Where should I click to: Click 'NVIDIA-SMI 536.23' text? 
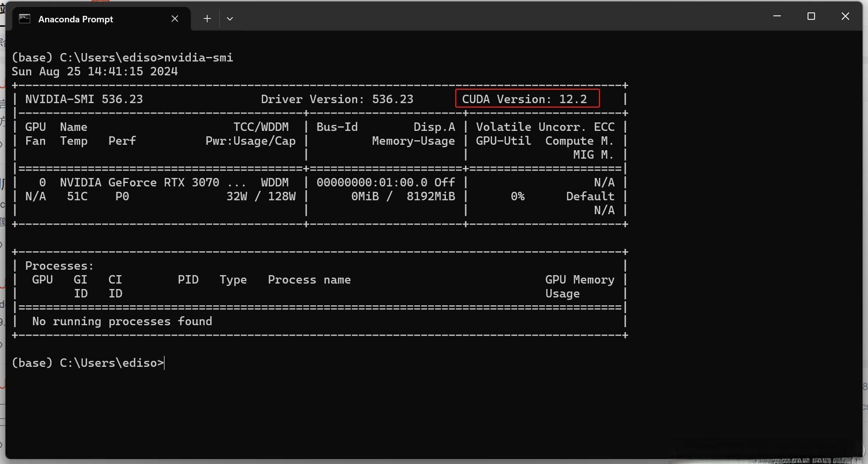pyautogui.click(x=84, y=99)
